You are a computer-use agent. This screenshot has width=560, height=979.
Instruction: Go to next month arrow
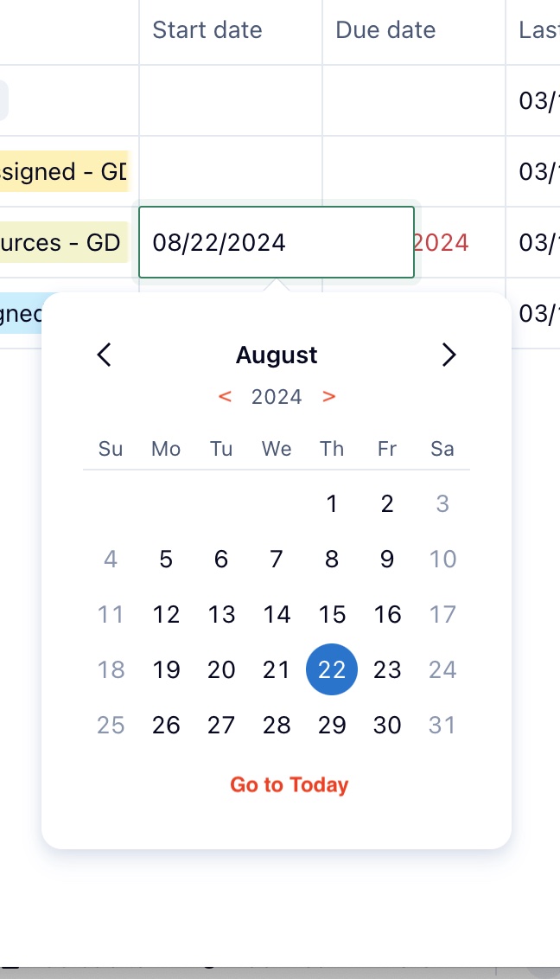(449, 355)
